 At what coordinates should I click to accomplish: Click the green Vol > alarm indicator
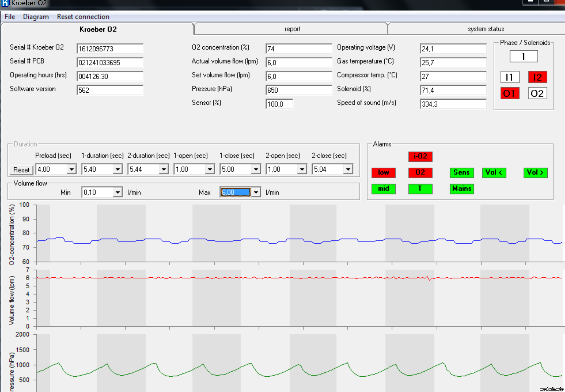tap(535, 173)
